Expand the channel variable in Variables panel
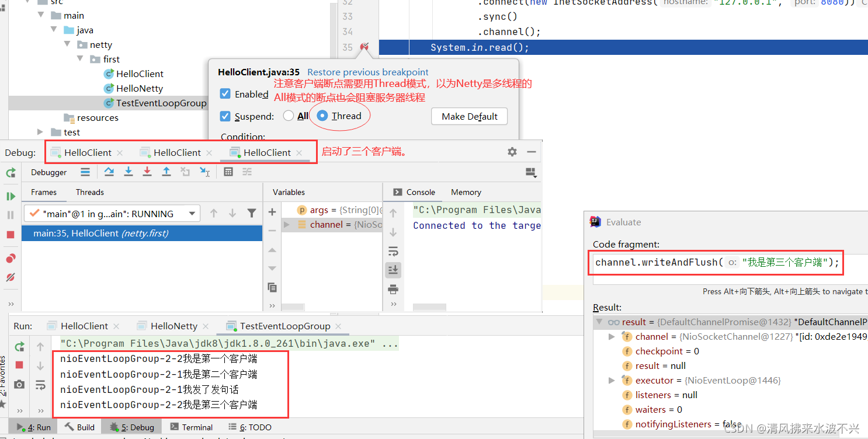This screenshot has width=868, height=439. coord(286,224)
